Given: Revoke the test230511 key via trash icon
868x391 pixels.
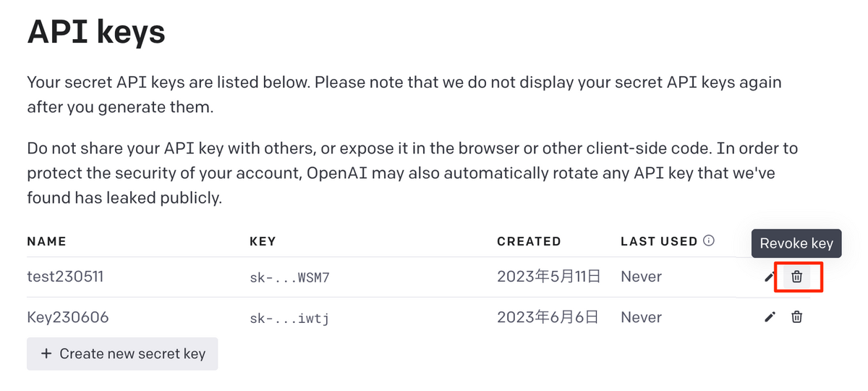Looking at the screenshot, I should pos(796,277).
